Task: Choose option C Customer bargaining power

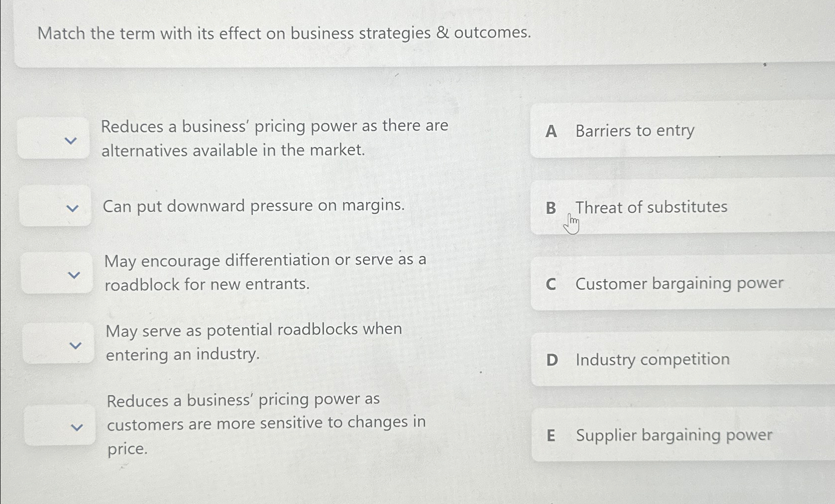Action: (x=679, y=283)
